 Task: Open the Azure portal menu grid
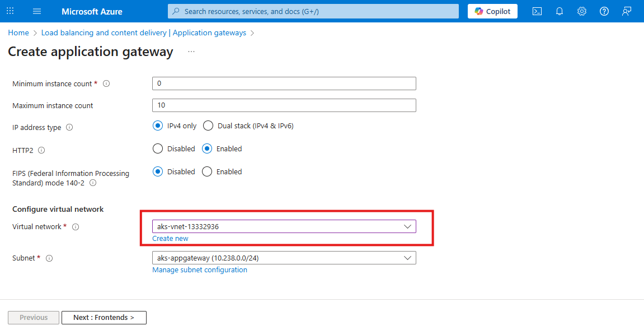10,11
